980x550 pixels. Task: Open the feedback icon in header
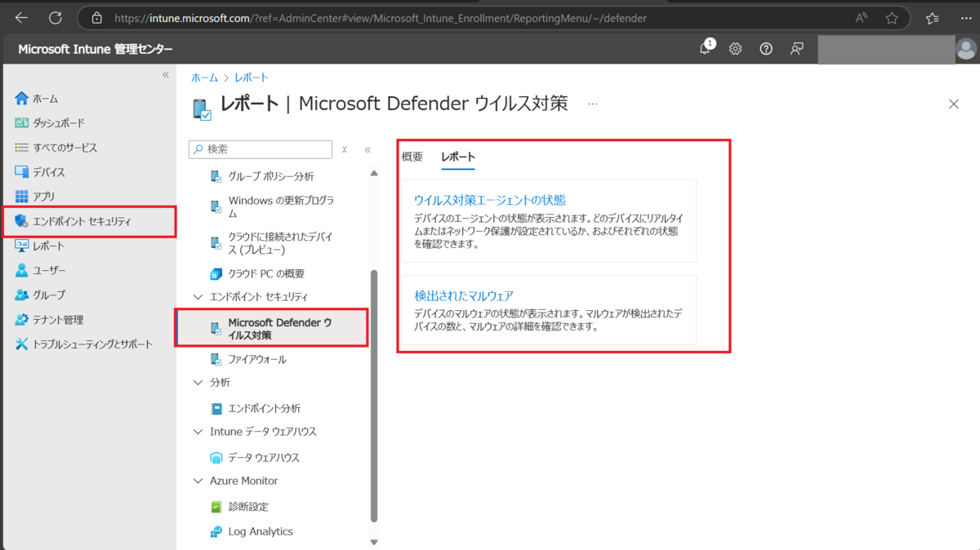click(x=797, y=49)
